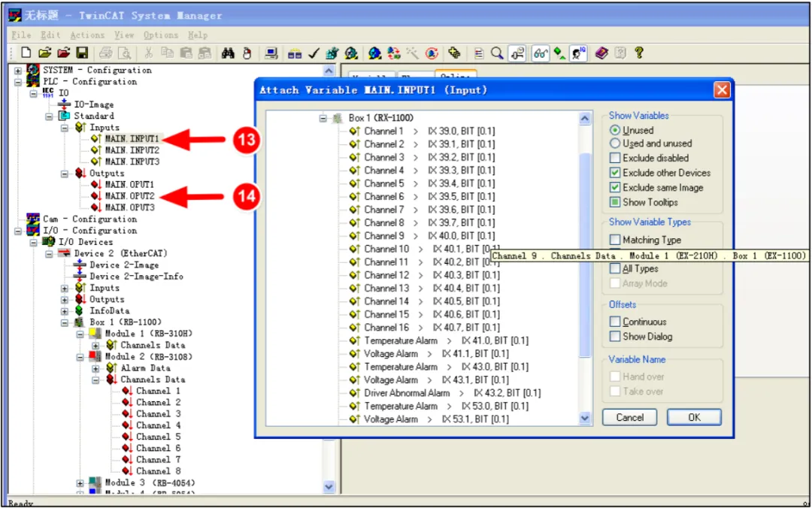Click the binoculars Find icon
Image resolution: width=812 pixels, height=508 pixels.
point(229,53)
